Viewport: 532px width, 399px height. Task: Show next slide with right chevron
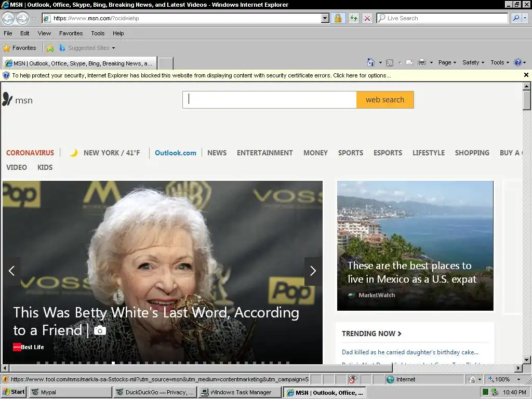tap(313, 271)
